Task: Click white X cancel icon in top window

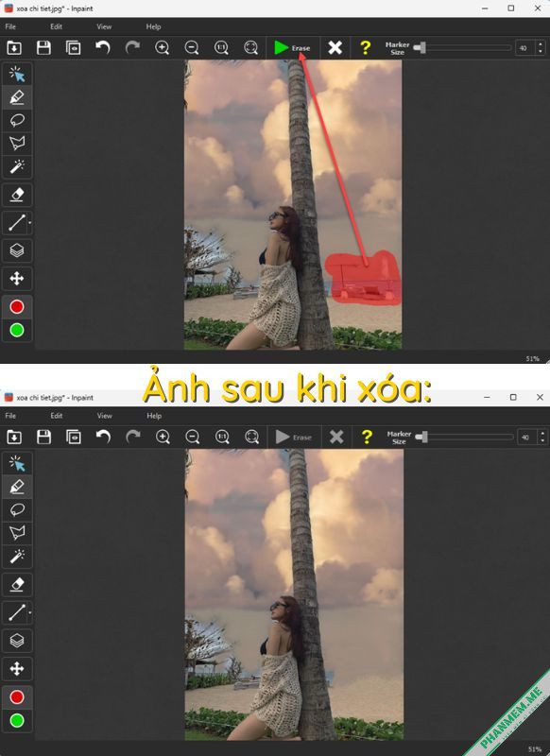Action: 335,48
